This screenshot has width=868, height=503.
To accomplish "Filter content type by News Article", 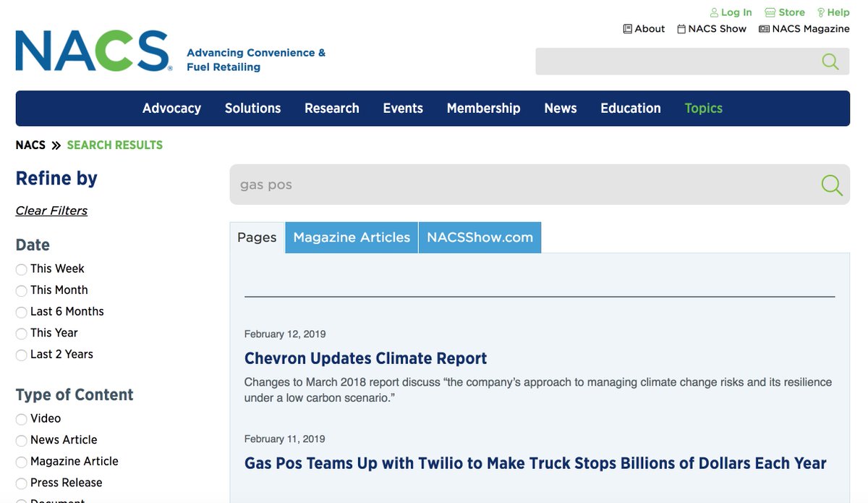I will [x=21, y=441].
